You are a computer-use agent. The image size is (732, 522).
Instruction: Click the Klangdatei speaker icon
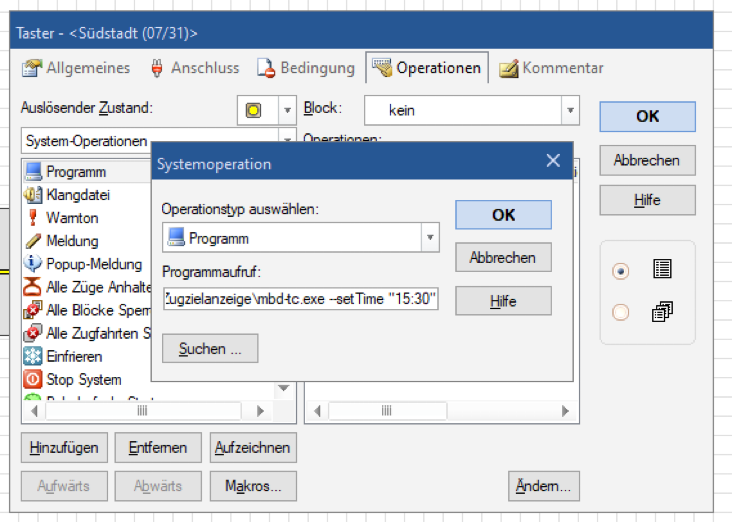click(33, 195)
